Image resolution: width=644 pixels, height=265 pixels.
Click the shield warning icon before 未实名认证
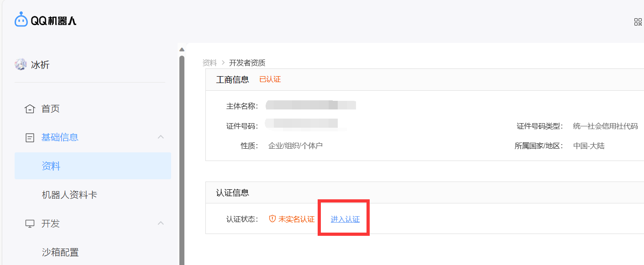click(x=272, y=219)
